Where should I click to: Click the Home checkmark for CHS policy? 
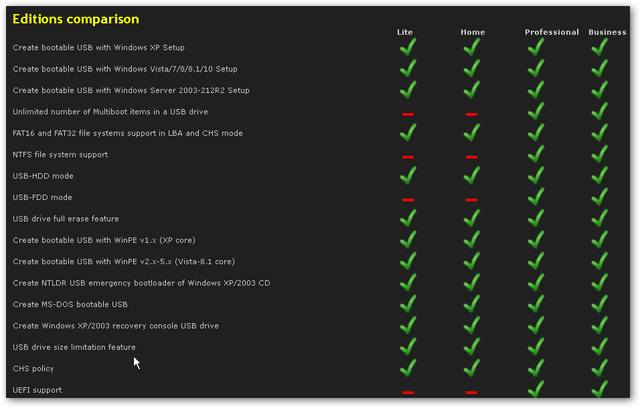click(472, 368)
